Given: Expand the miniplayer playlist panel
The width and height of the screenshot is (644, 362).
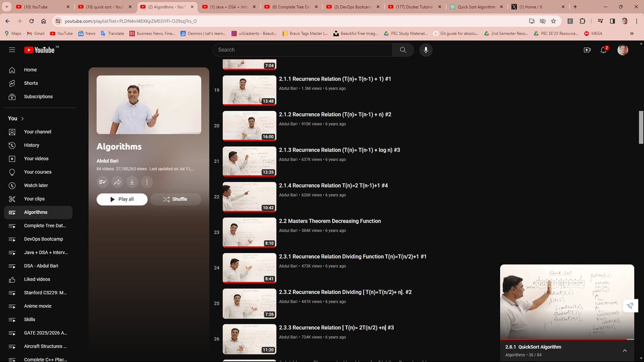Looking at the screenshot, I should (625, 351).
